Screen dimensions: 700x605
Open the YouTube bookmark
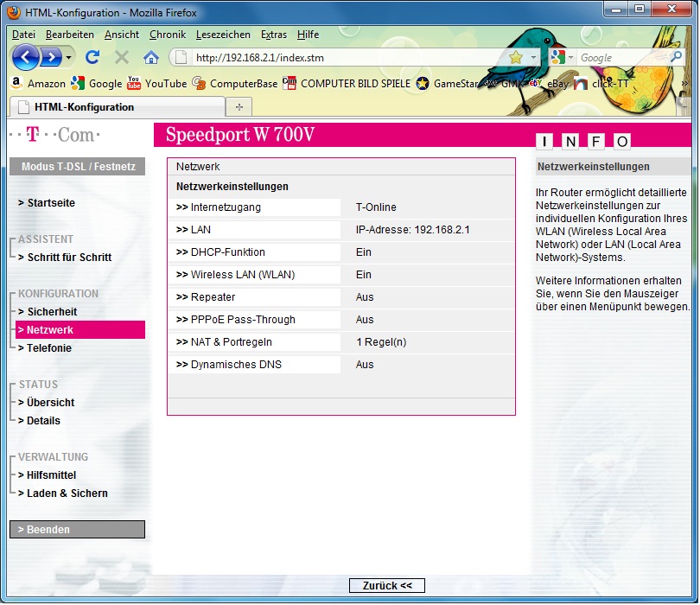coord(156,84)
